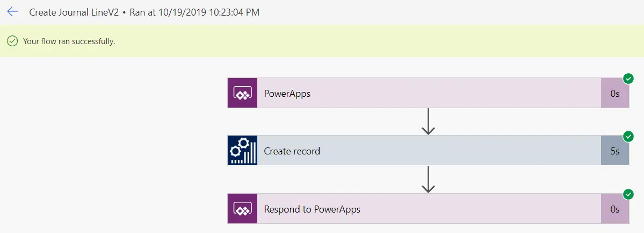644x233 pixels.
Task: Click the Create Journal LineV2 title
Action: coord(74,12)
